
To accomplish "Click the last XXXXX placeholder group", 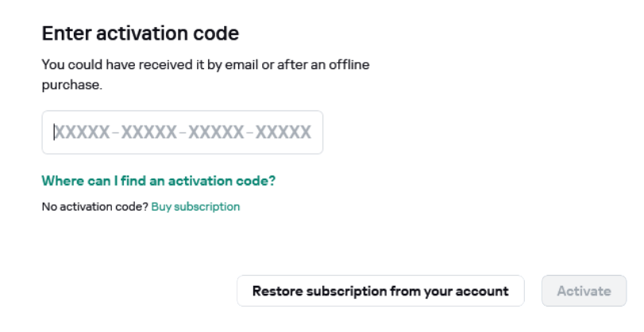I will tap(283, 133).
